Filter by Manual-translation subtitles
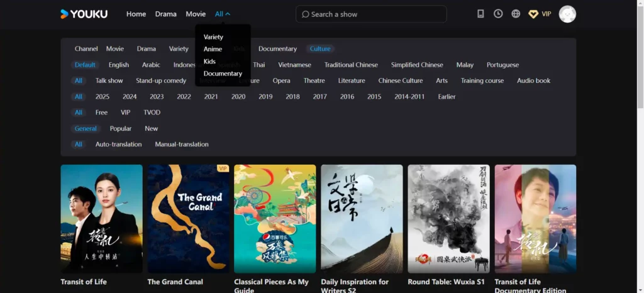Screen dimensions: 644x293 coord(182,145)
